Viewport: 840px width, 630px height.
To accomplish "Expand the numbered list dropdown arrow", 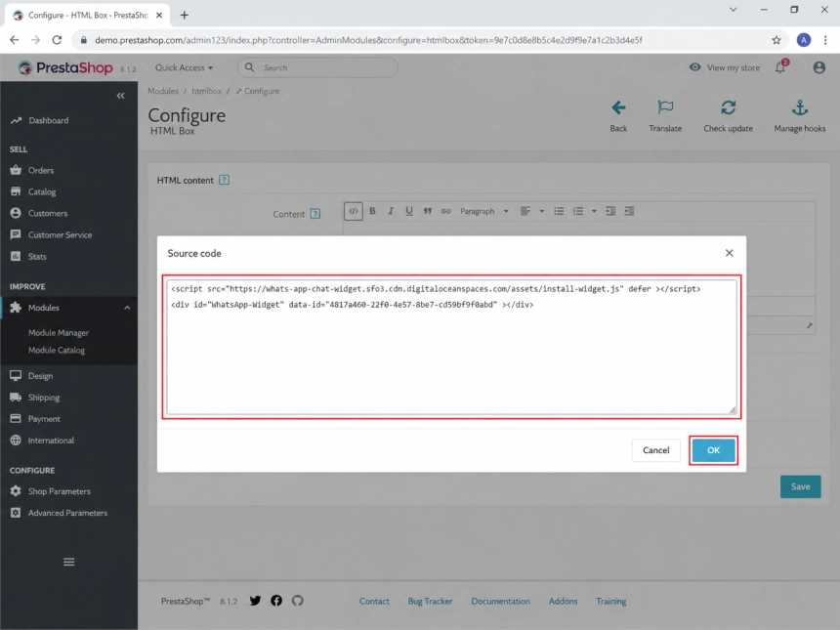I will [x=594, y=211].
